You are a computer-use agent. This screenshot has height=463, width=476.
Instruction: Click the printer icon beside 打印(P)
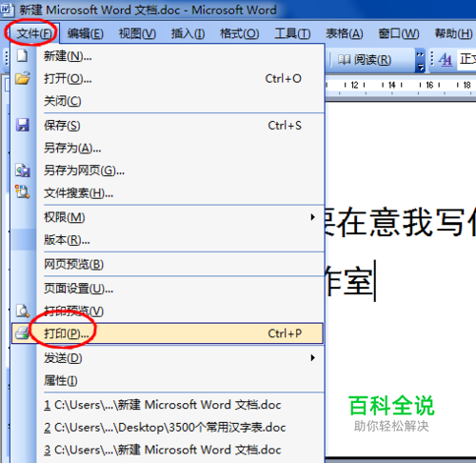click(22, 333)
